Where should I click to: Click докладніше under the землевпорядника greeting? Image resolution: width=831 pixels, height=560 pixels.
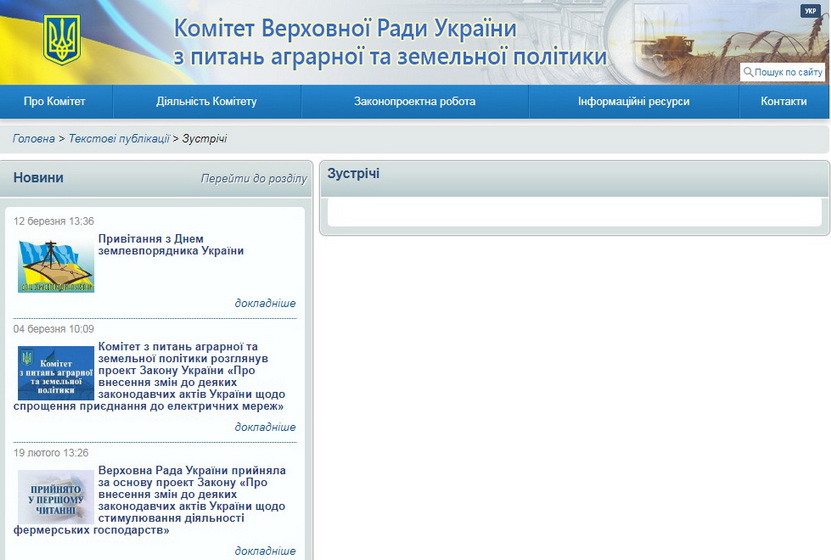click(265, 303)
